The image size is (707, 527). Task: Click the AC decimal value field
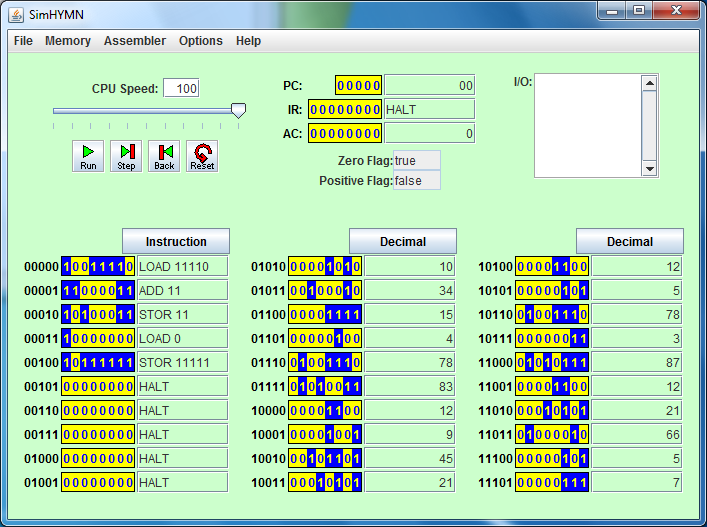(x=429, y=133)
